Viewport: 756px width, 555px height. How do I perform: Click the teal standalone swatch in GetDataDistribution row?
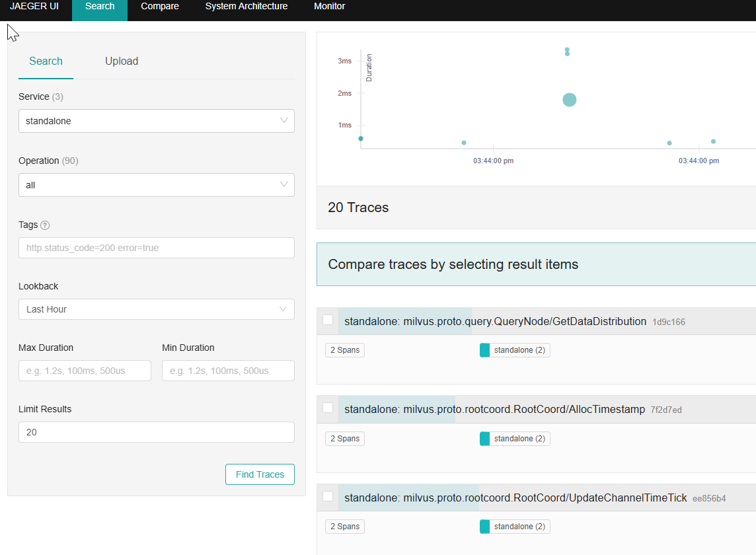484,350
